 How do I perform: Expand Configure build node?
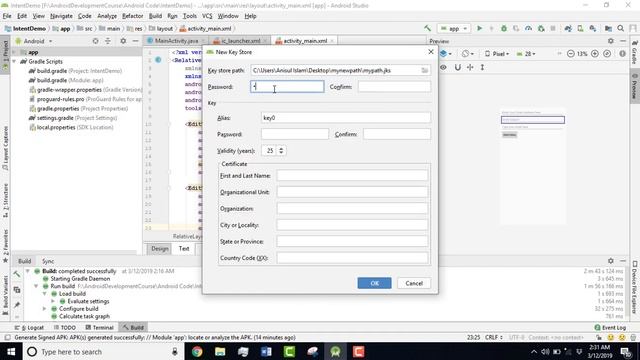click(x=44, y=309)
